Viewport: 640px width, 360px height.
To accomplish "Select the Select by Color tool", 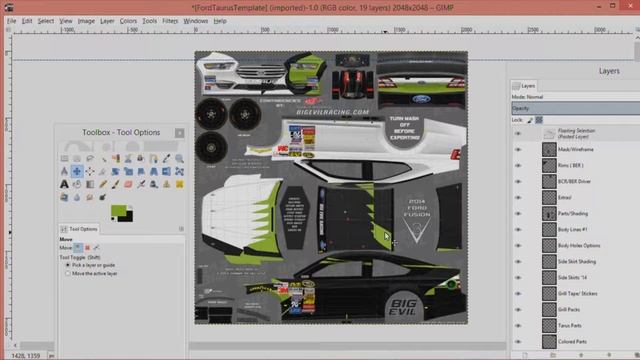I will (x=116, y=158).
